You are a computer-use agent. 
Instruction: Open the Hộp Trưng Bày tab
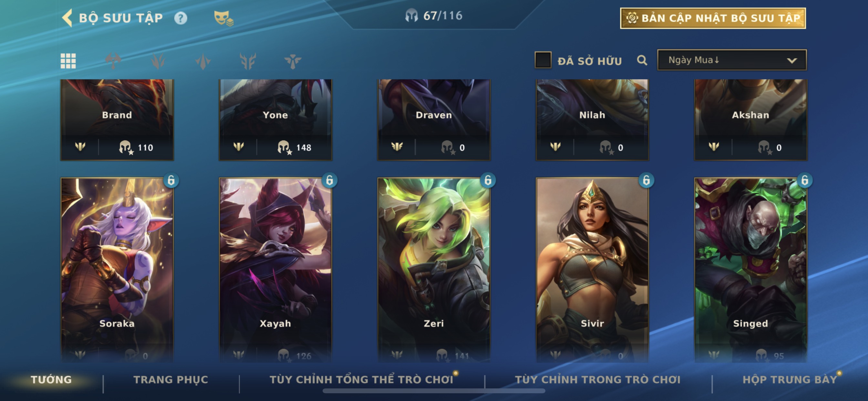(x=790, y=380)
